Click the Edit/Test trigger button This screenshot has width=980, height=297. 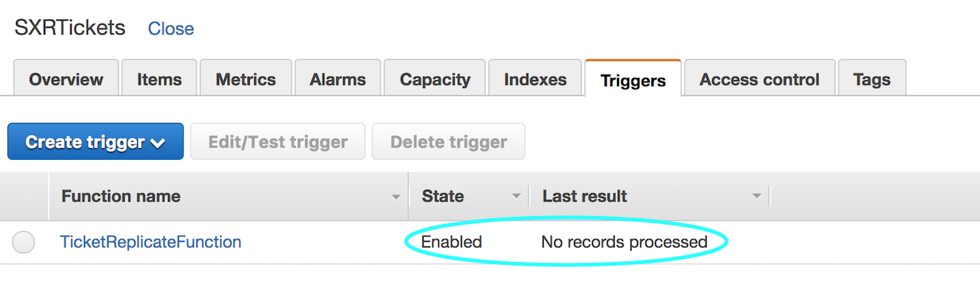(277, 142)
